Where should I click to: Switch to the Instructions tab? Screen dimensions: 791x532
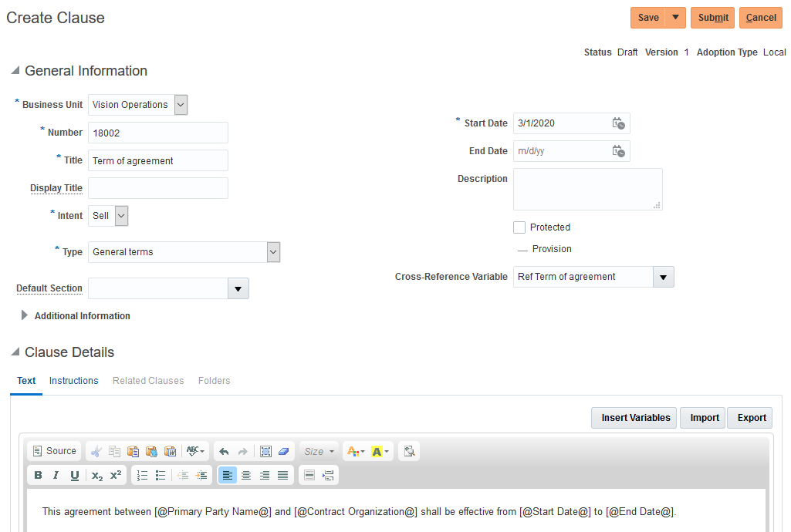(73, 381)
